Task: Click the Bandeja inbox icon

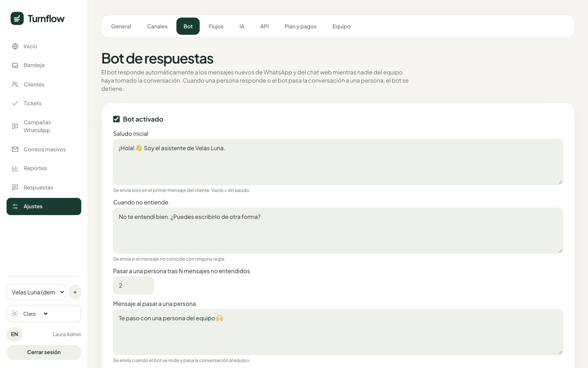Action: 15,65
